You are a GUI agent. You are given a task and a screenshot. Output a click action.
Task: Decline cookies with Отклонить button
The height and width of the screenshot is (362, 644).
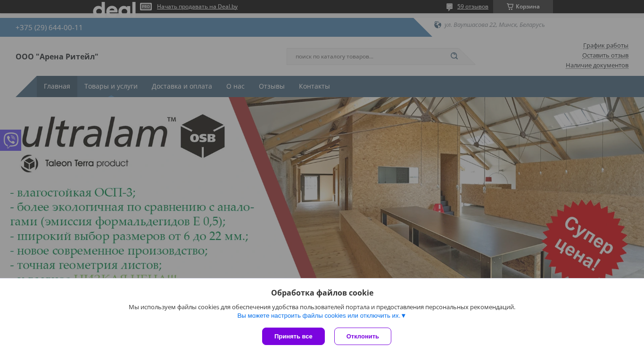coord(363,337)
